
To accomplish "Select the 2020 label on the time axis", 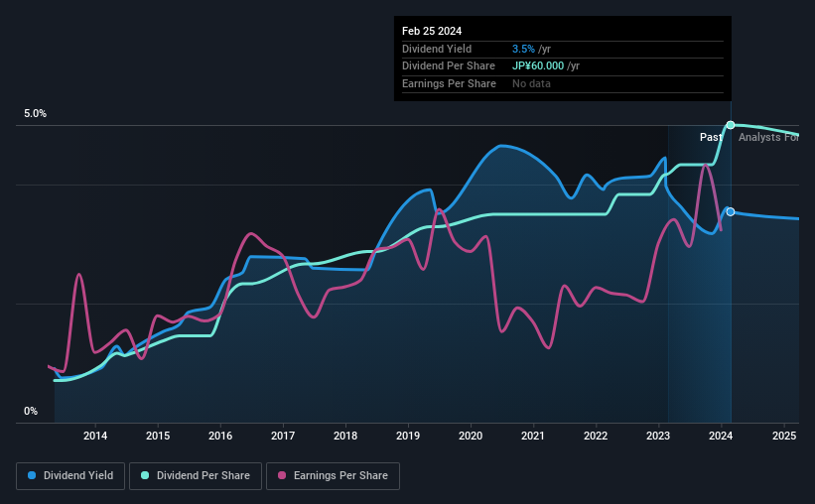I will [471, 436].
